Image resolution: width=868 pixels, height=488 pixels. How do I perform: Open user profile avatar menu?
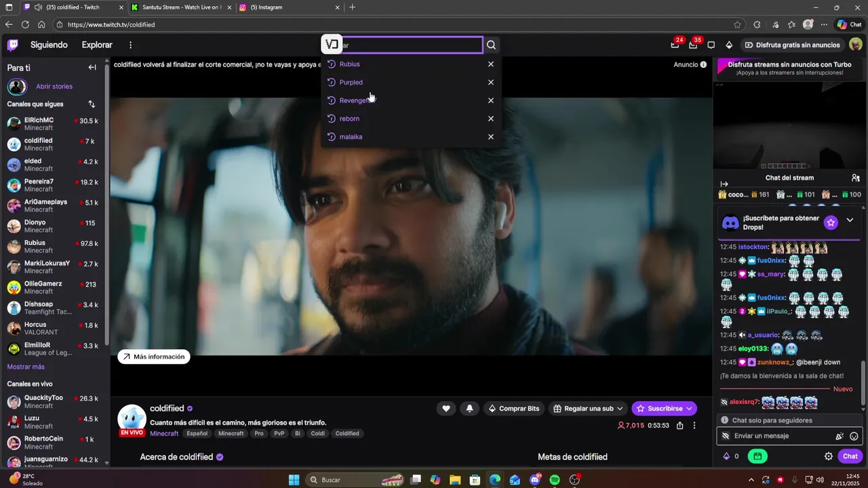[855, 45]
